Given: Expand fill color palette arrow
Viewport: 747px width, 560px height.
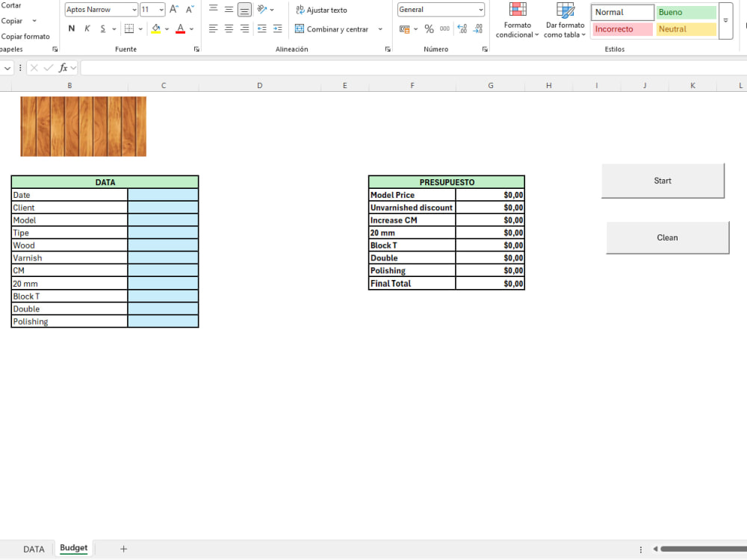Looking at the screenshot, I should [x=167, y=29].
